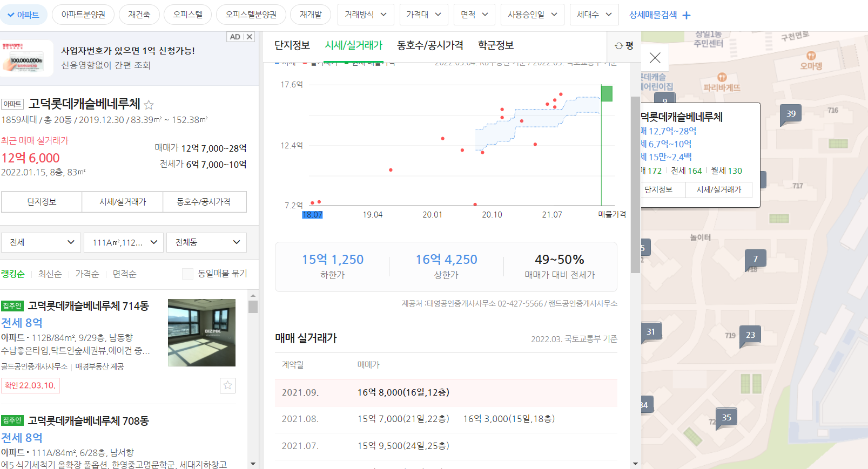Click 전세 164 in map popup
868x469 pixels.
[687, 171]
